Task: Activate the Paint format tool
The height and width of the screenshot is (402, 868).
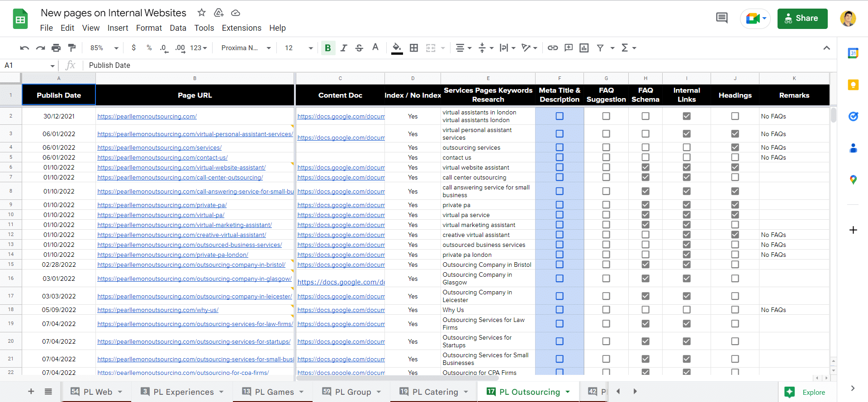Action: pos(71,48)
